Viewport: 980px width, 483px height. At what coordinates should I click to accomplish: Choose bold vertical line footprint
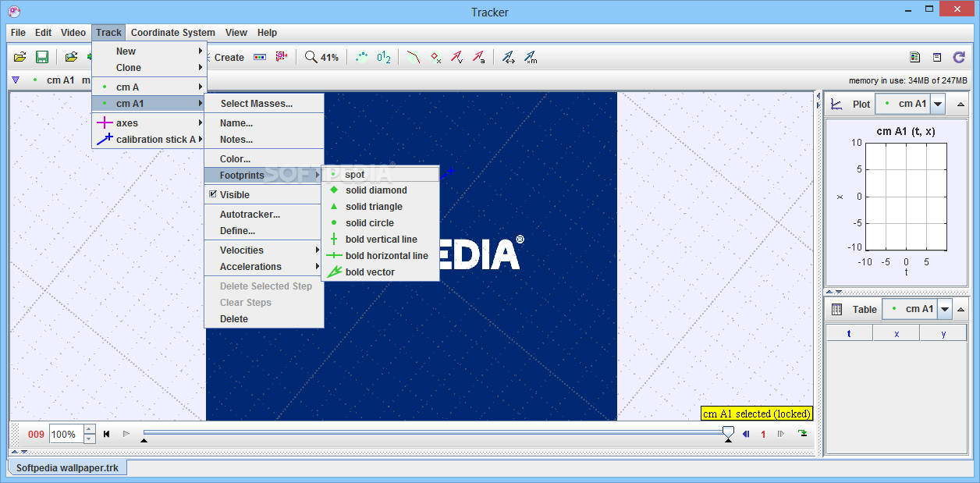coord(381,240)
